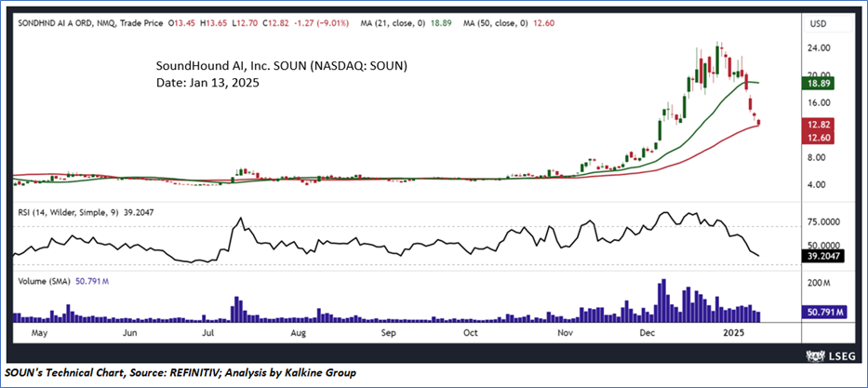Click the 16.00 price axis label
Viewport: 868px width, 388px height.
click(x=820, y=102)
